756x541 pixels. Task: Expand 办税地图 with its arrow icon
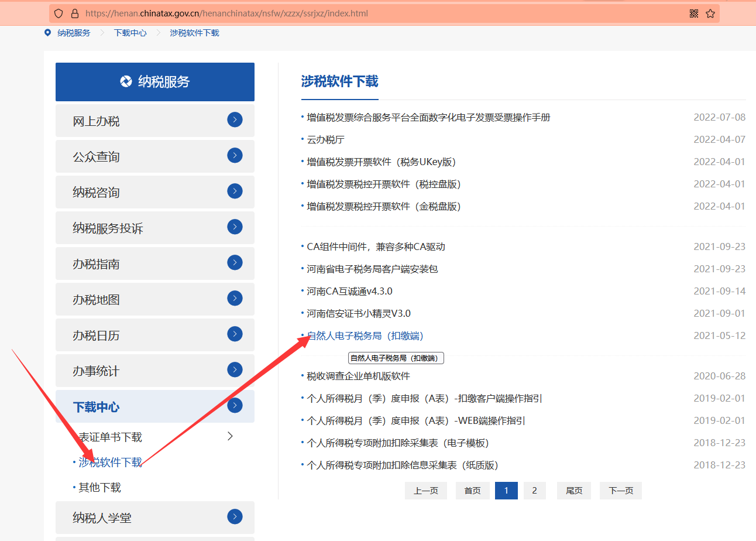[x=235, y=298]
